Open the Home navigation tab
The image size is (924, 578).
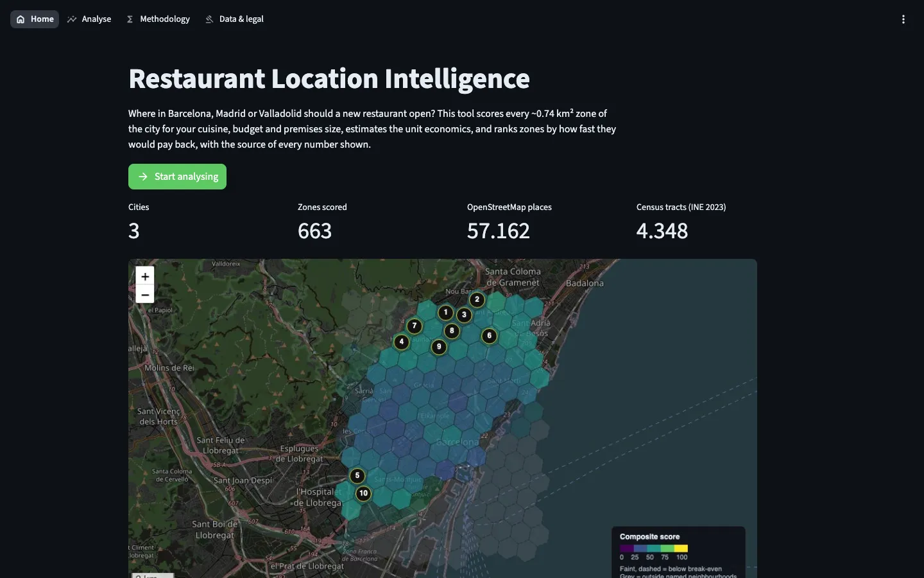35,19
